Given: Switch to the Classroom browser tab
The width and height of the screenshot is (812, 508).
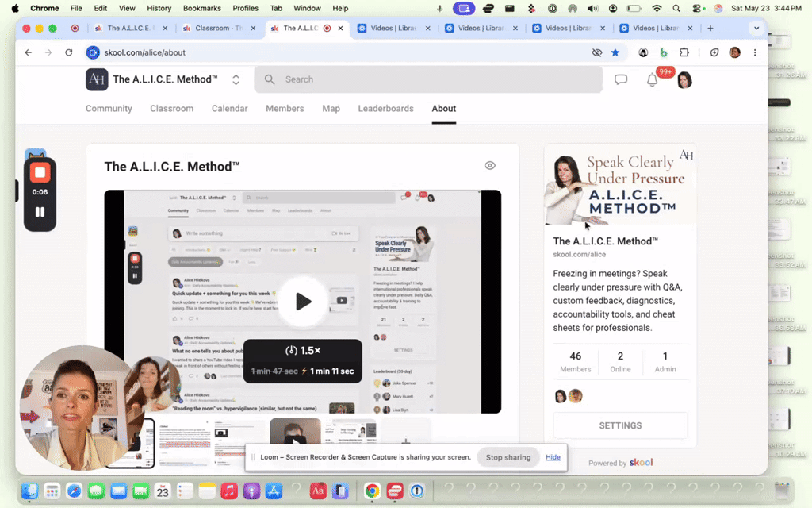Looking at the screenshot, I should click(219, 29).
